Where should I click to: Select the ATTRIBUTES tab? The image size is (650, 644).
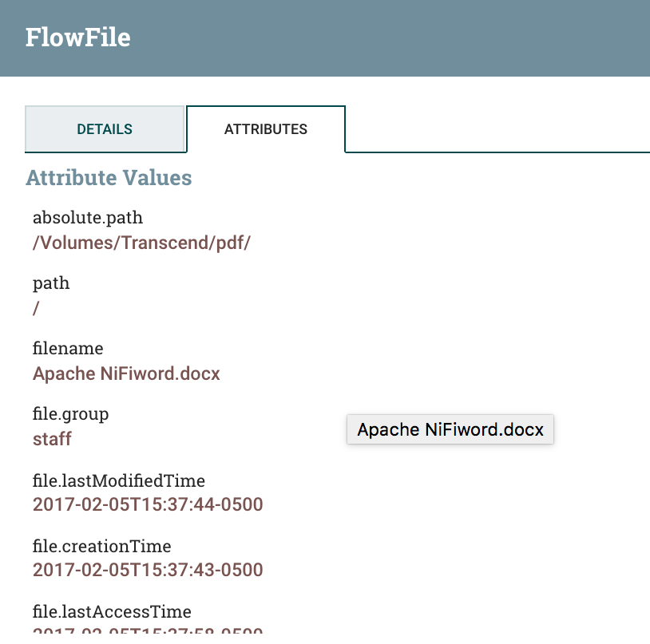point(266,129)
